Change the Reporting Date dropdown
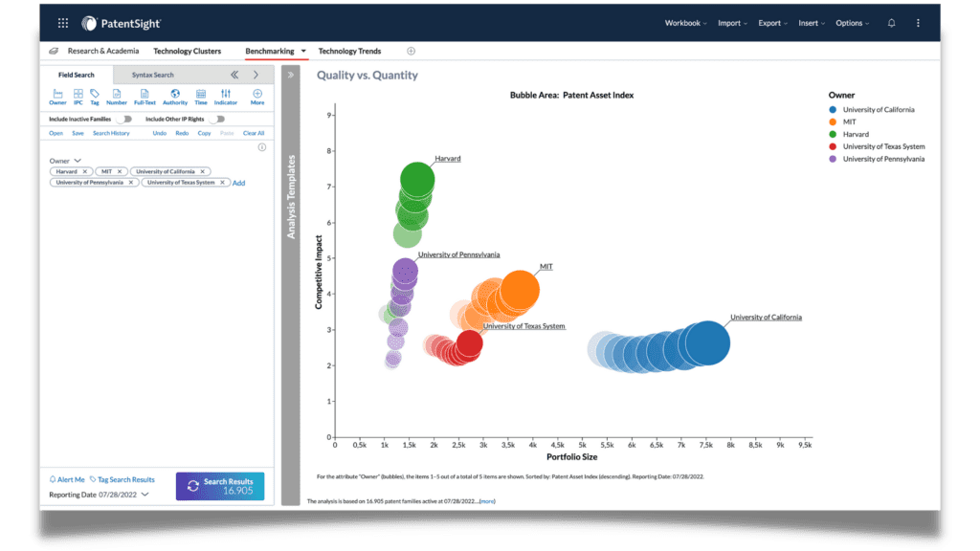 point(145,495)
